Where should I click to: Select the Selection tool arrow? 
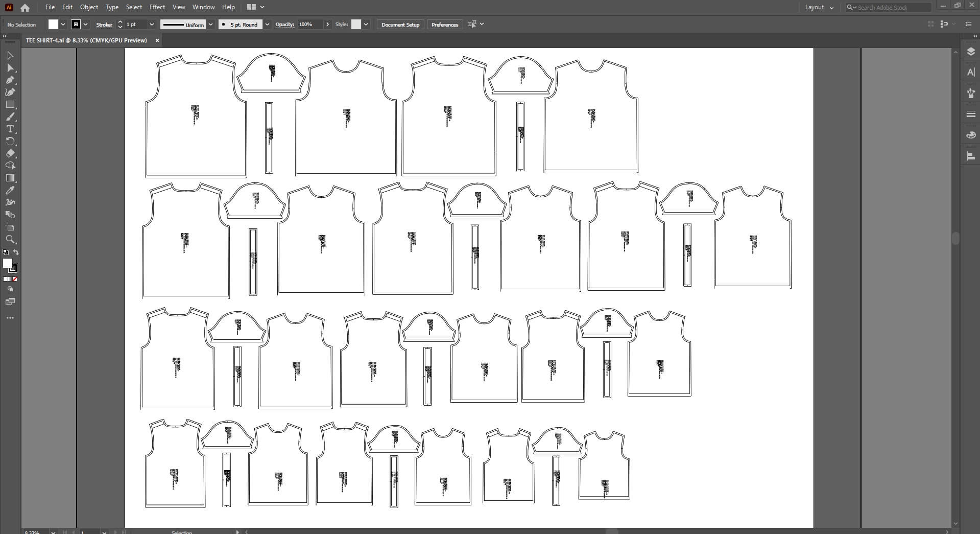tap(10, 55)
